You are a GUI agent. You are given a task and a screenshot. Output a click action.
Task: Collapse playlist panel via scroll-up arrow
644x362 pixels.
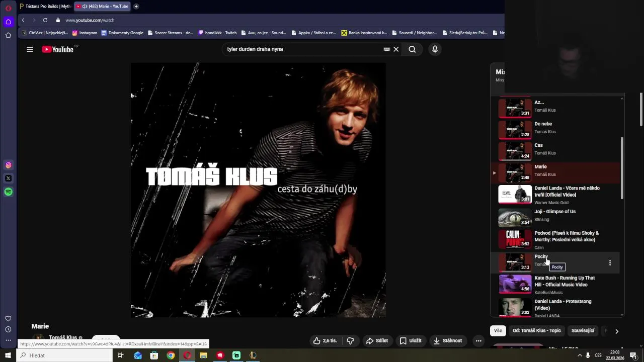(622, 99)
